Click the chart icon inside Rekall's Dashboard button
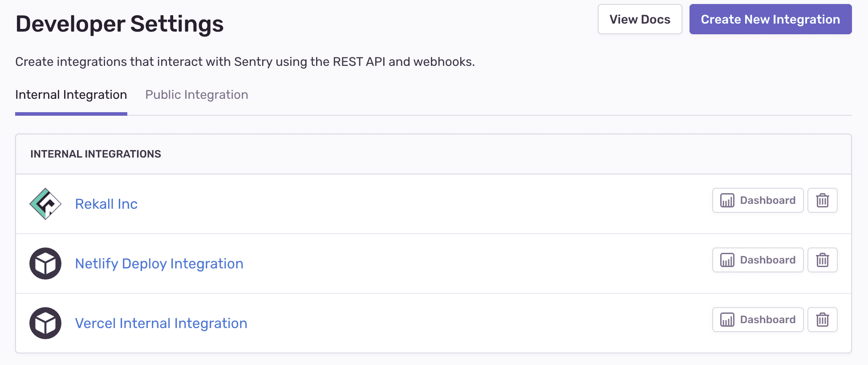This screenshot has width=868, height=365. click(727, 200)
